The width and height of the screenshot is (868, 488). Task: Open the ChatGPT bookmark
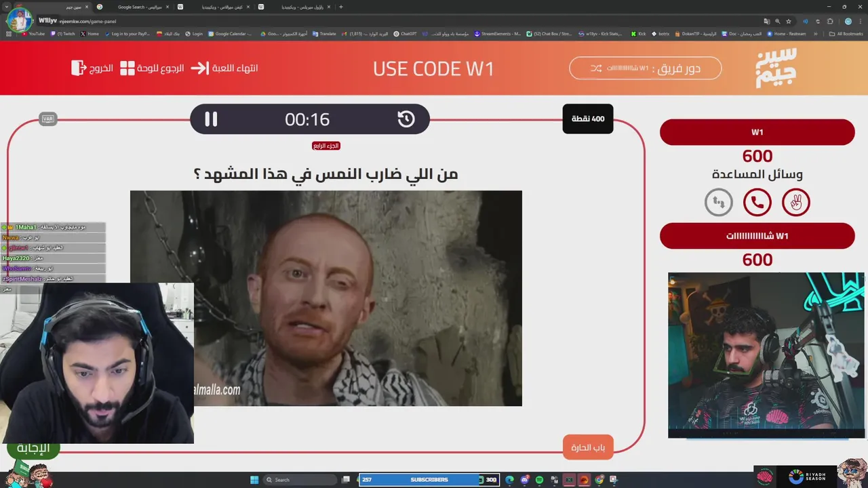click(x=405, y=33)
